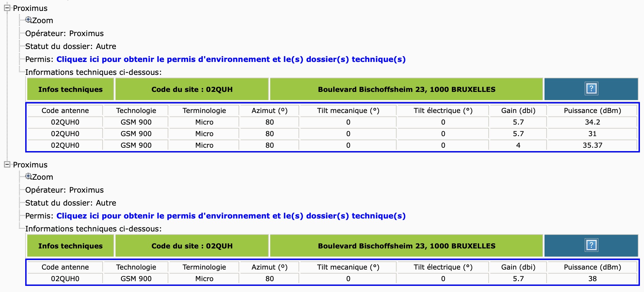The height and width of the screenshot is (292, 644).
Task: Click the Puissance value 34.2
Action: pyautogui.click(x=592, y=122)
